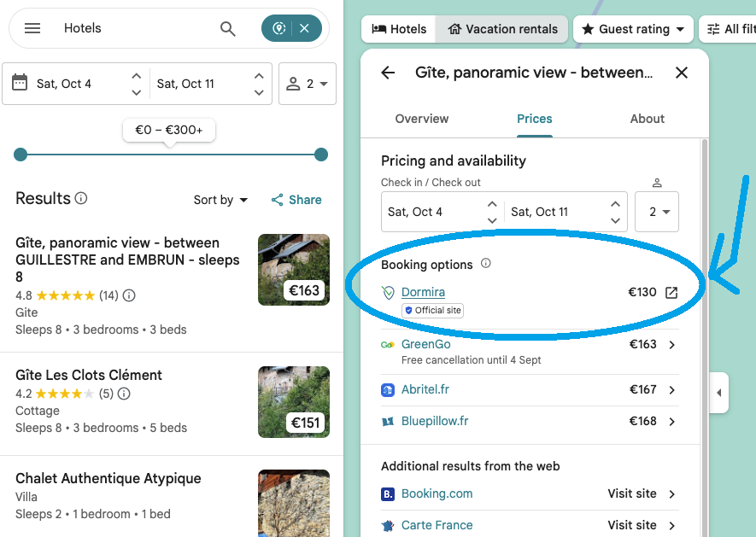The height and width of the screenshot is (537, 756).
Task: Expand the Sort by dropdown
Action: coord(220,200)
